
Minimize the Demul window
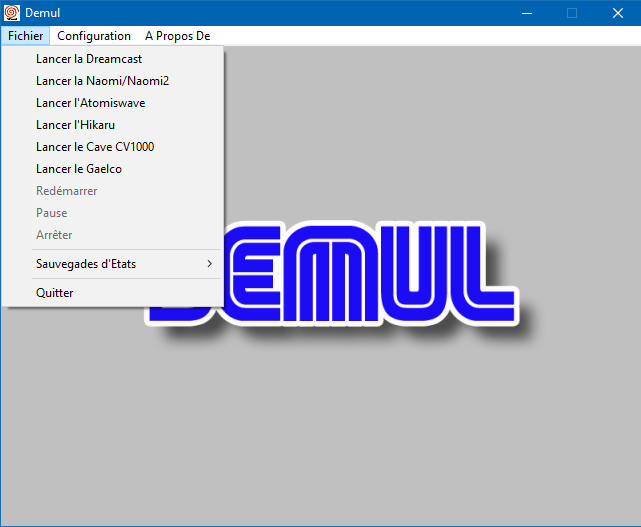coord(527,13)
